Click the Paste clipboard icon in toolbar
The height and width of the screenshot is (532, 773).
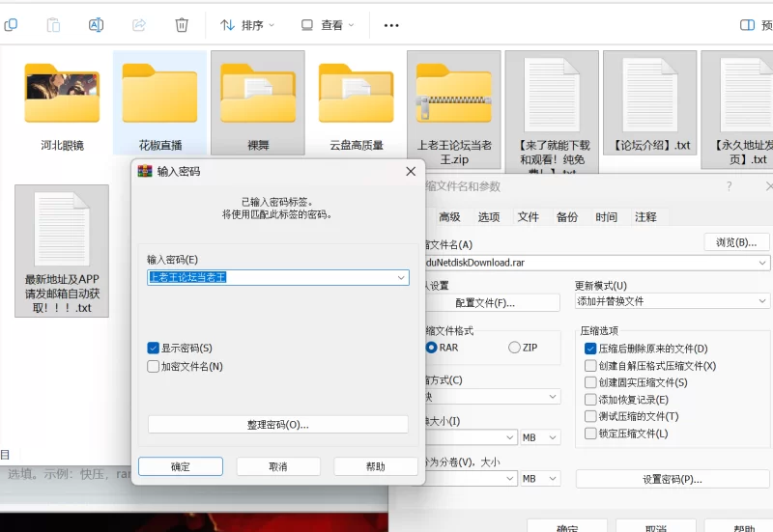coord(53,25)
